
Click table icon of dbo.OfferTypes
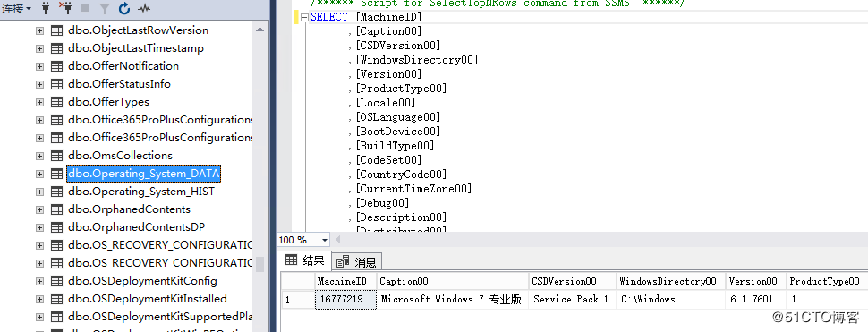click(x=56, y=102)
